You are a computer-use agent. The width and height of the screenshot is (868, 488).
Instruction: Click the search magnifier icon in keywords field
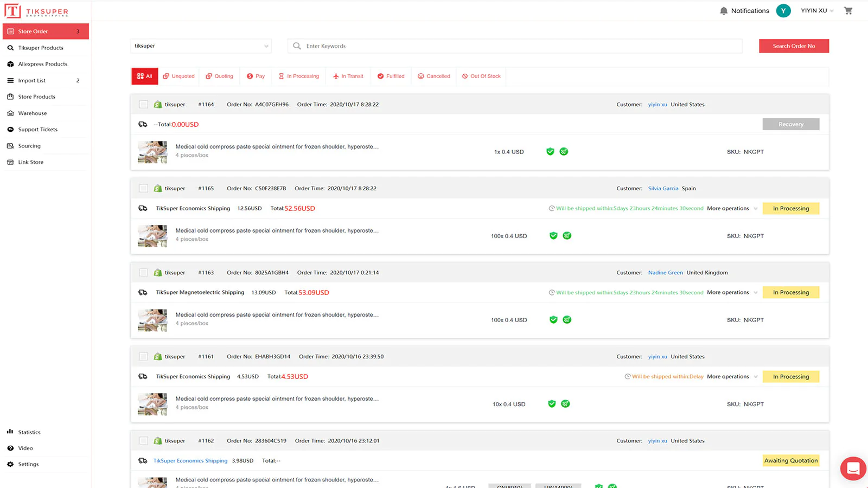pos(297,46)
